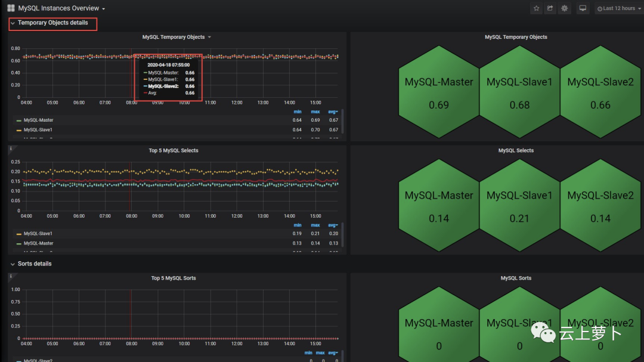Sort Sorts legend by avg column
This screenshot has height=362, width=644.
(333, 353)
